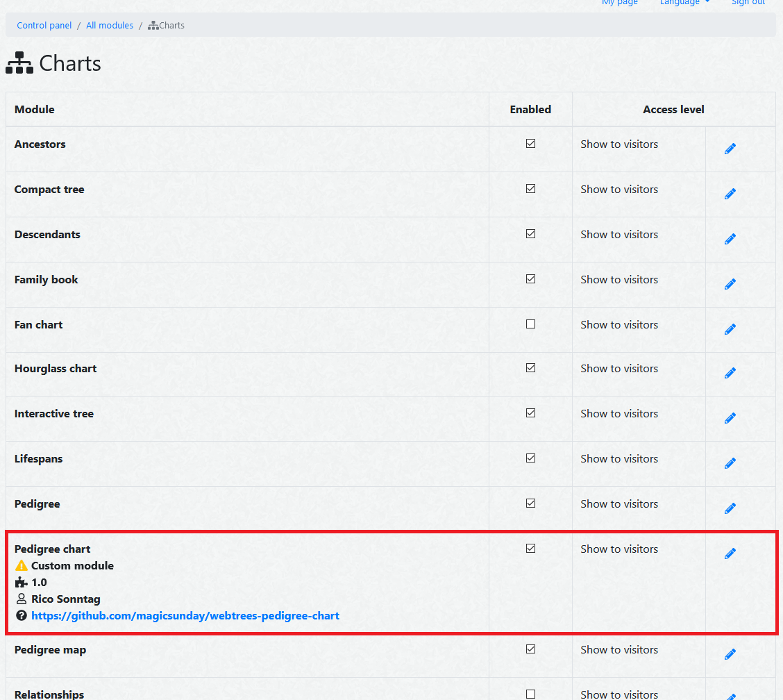Enable the Fan chart module checkbox

point(531,324)
